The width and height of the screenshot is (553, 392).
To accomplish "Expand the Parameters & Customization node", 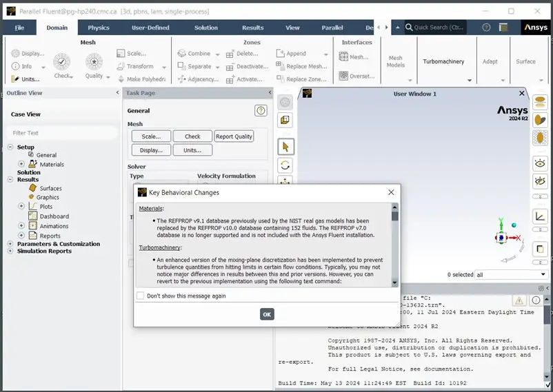I will (x=10, y=244).
